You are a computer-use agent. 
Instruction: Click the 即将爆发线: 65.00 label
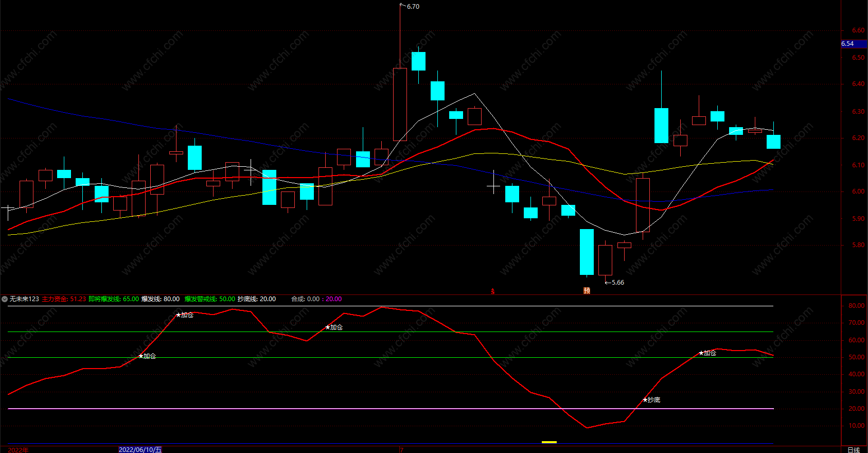[114, 299]
